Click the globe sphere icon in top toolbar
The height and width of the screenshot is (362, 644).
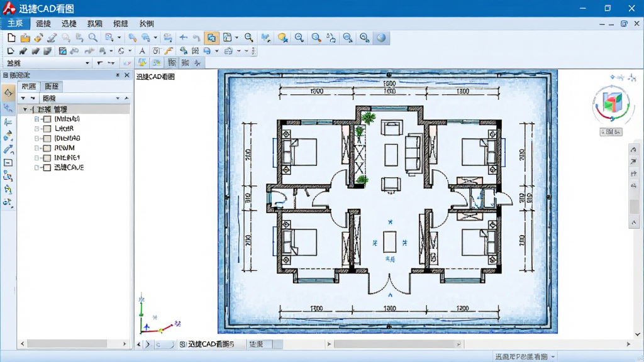pos(381,38)
